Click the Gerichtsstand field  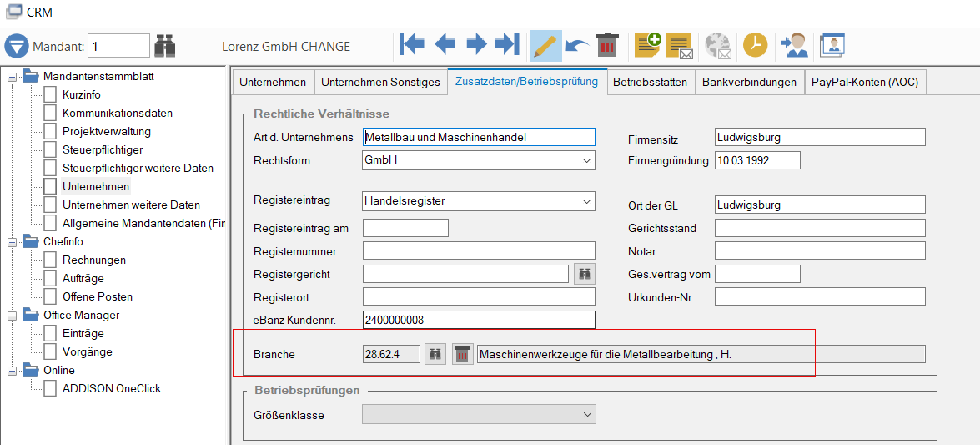click(x=820, y=228)
